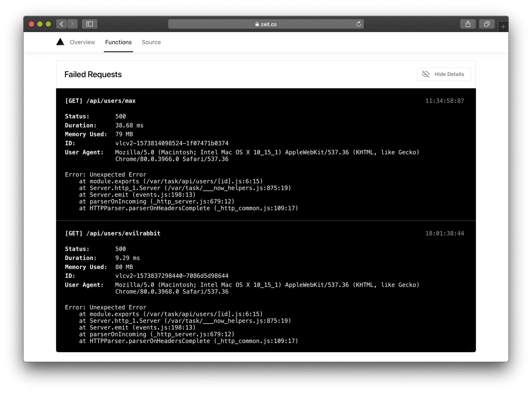Click the green fullscreen window button

point(48,24)
